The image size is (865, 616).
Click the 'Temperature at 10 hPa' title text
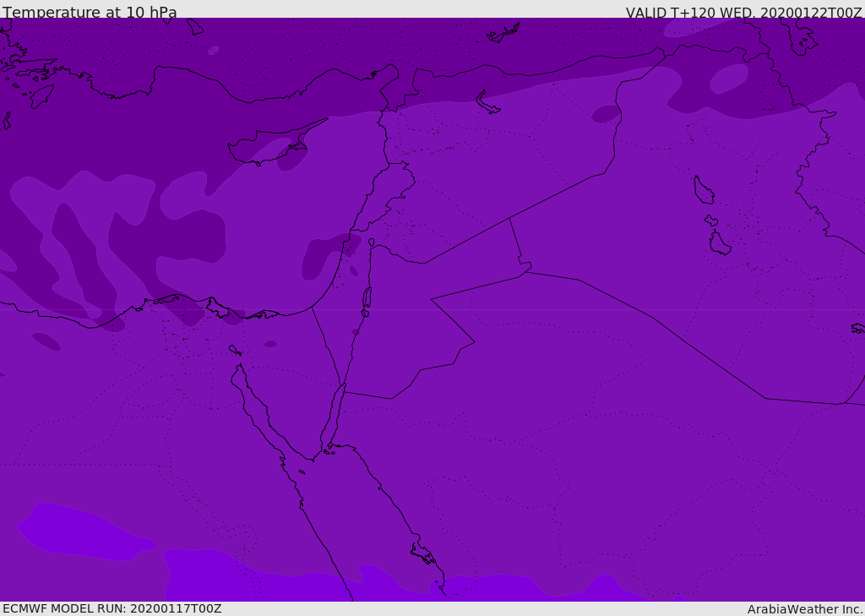90,12
